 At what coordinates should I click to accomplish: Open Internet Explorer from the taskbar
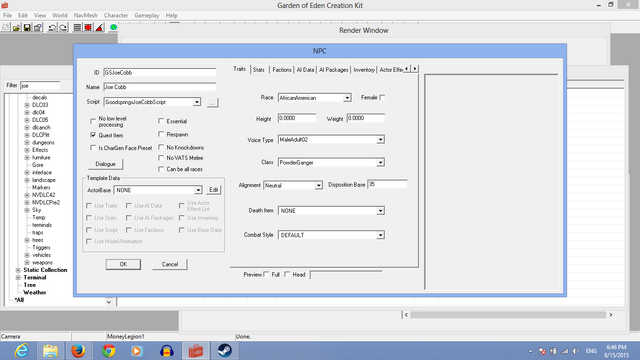[x=22, y=351]
